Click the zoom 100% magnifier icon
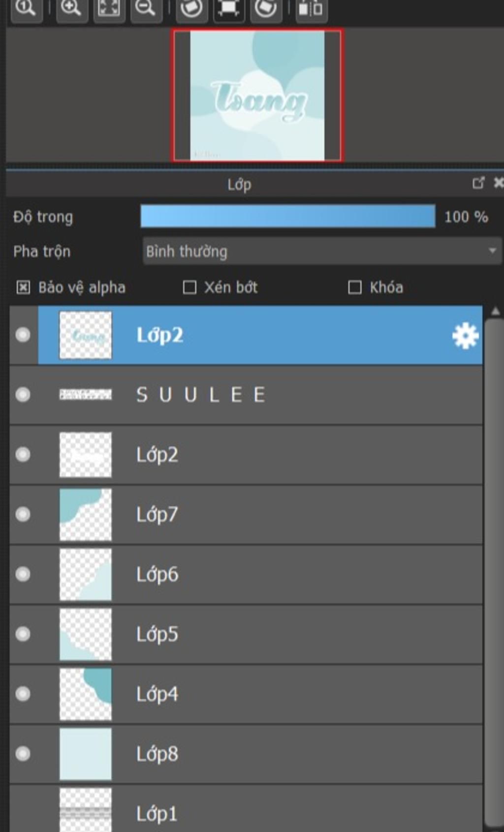The width and height of the screenshot is (504, 832). (26, 8)
